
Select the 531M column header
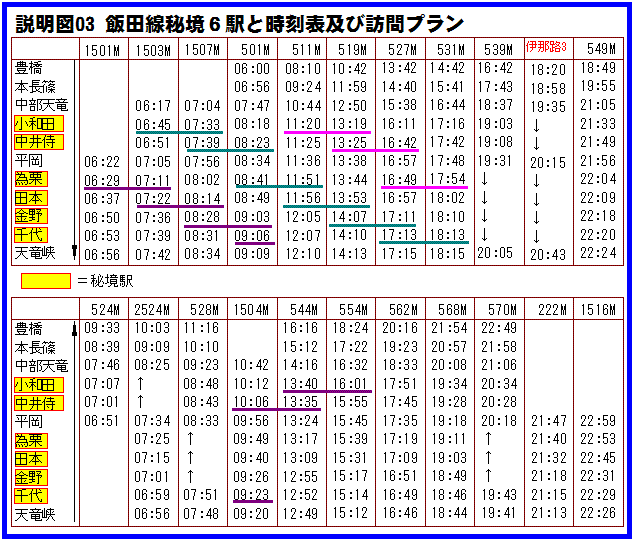(x=451, y=50)
